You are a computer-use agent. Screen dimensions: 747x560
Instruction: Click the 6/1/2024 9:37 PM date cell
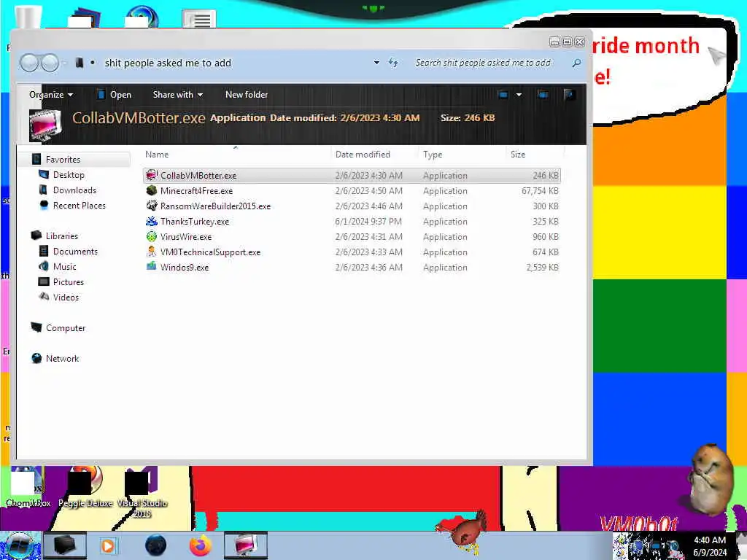368,221
